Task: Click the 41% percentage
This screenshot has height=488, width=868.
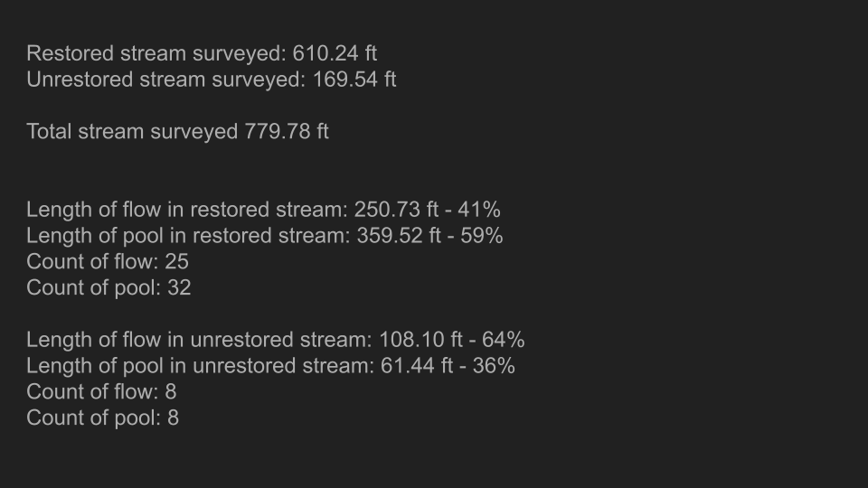Action: point(479,210)
